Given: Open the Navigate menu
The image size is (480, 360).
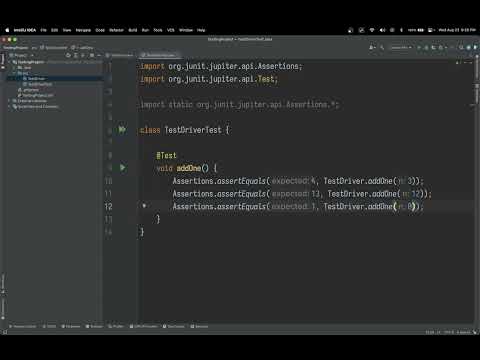Looking at the screenshot, I should 83,30.
